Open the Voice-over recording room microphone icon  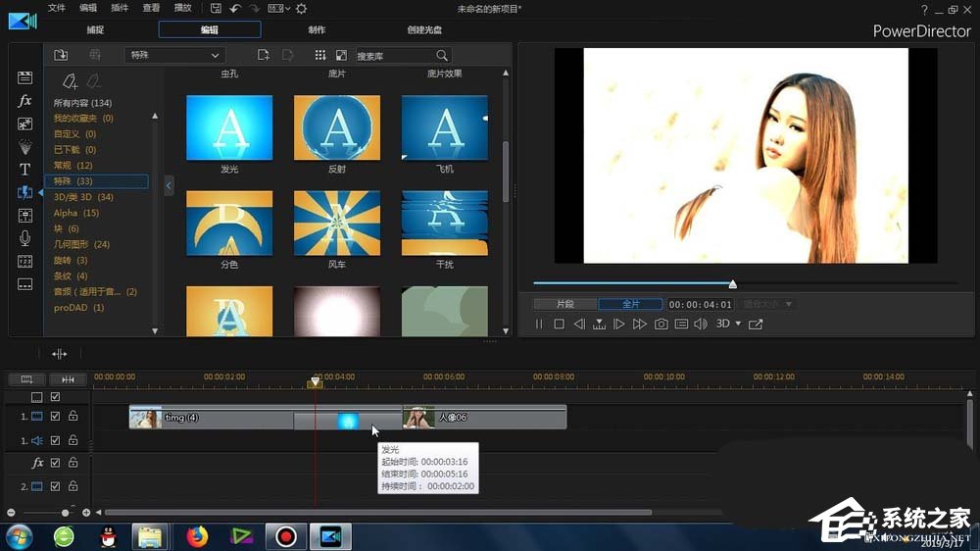[25, 238]
